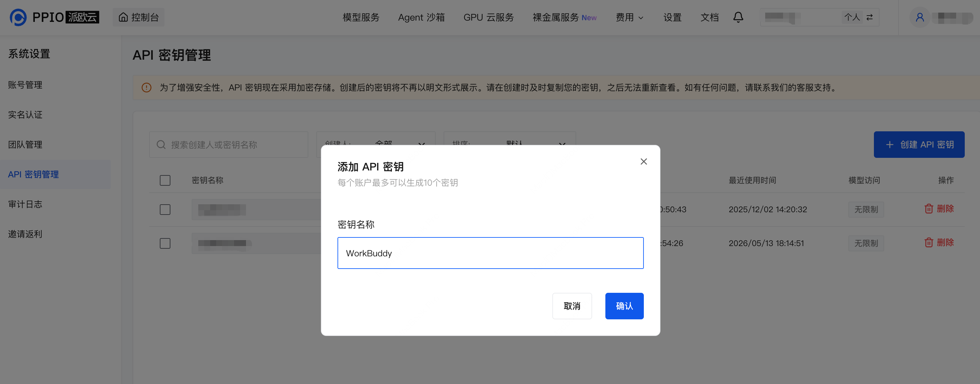Click the search magnifier icon
The image size is (980, 384).
[161, 145]
